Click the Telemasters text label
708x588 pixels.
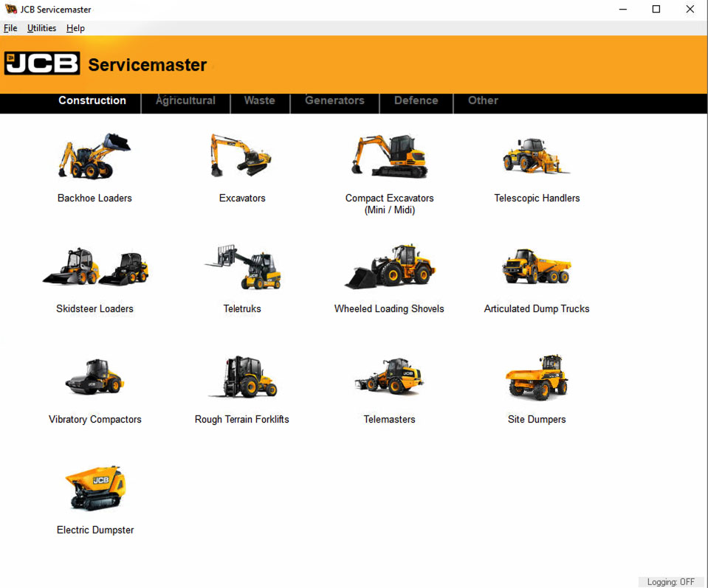point(389,419)
